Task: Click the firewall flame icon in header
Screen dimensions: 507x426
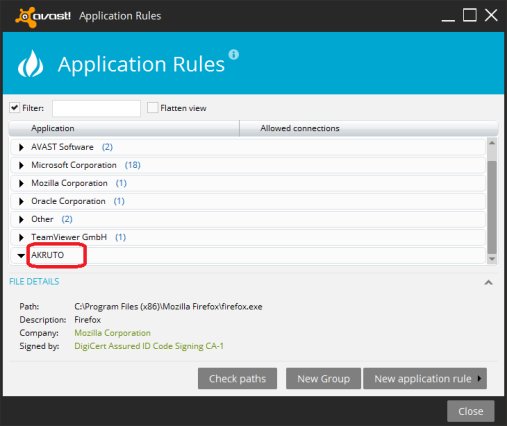Action: [30, 64]
